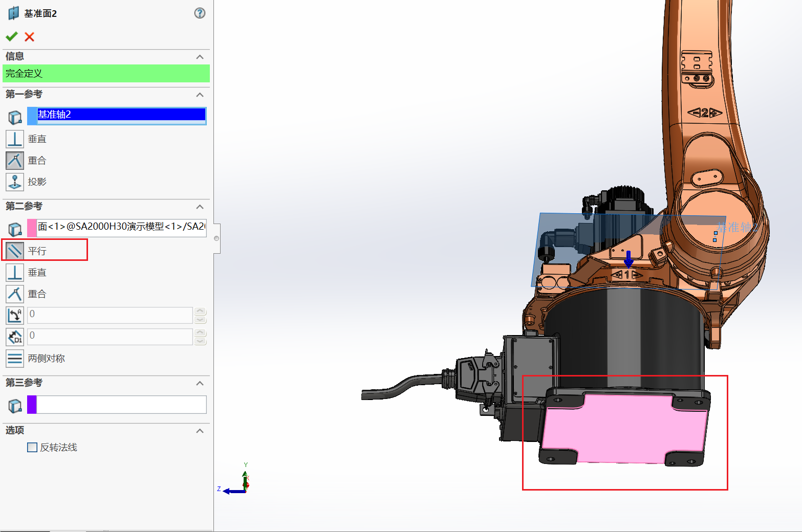802x532 pixels.
Task: Collapse the 选项 section
Action: pos(200,431)
